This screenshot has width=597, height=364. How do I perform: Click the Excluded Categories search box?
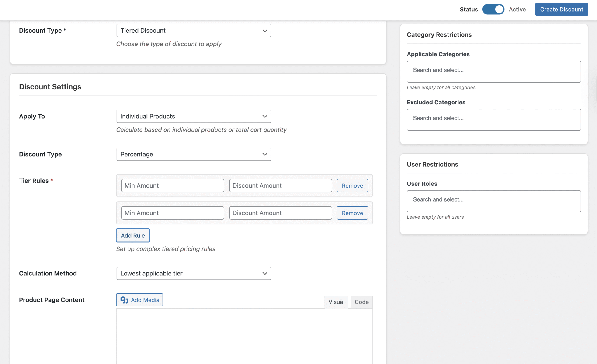pos(493,120)
